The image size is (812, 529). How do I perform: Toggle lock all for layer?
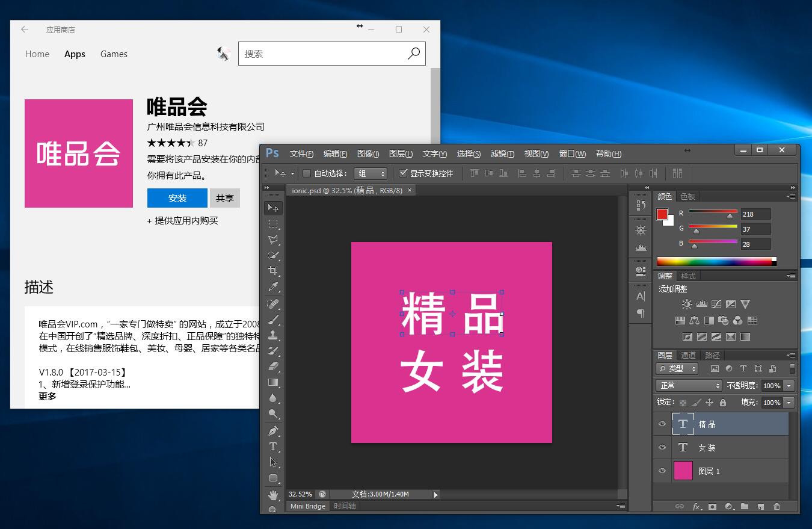pyautogui.click(x=722, y=403)
